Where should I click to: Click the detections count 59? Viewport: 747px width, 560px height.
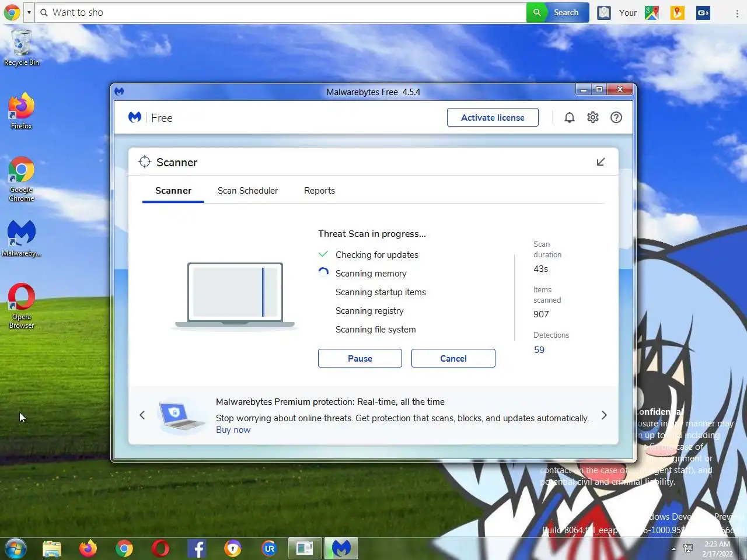(x=539, y=349)
